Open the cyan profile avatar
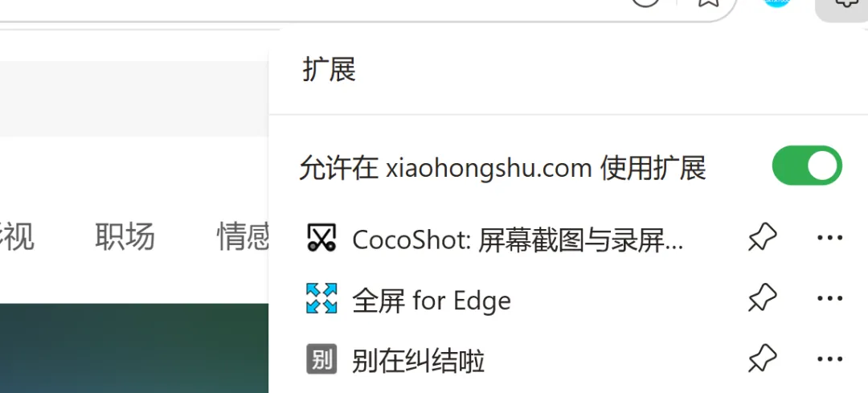The image size is (868, 393). tap(776, 2)
